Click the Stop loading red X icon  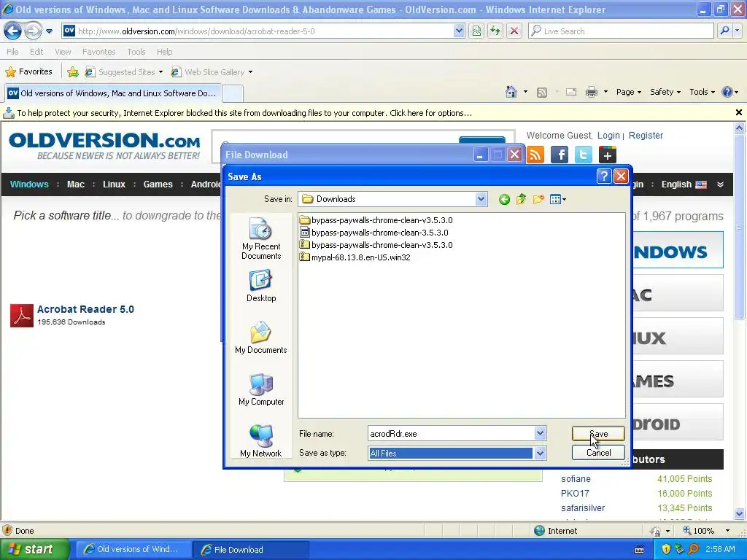[x=514, y=31]
